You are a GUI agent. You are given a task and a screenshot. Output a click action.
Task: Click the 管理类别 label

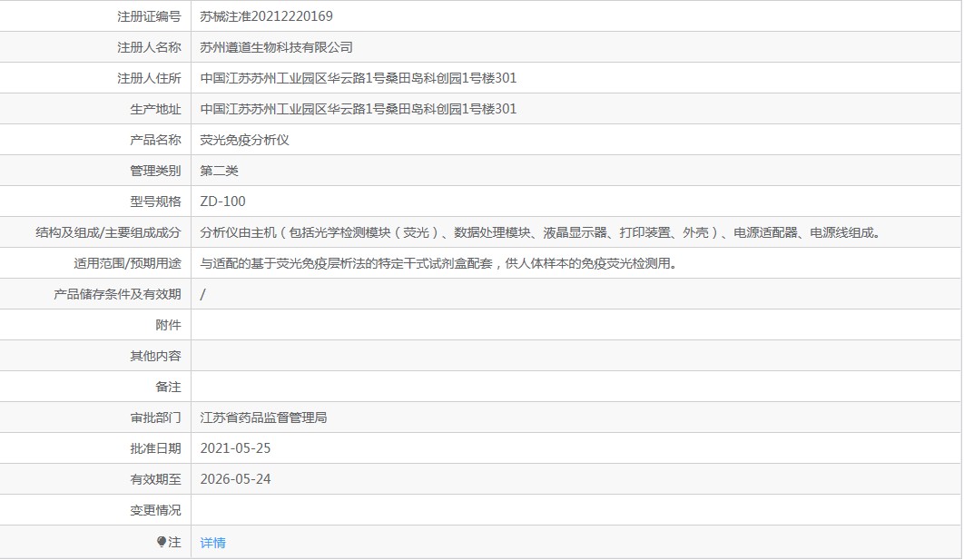pos(155,171)
